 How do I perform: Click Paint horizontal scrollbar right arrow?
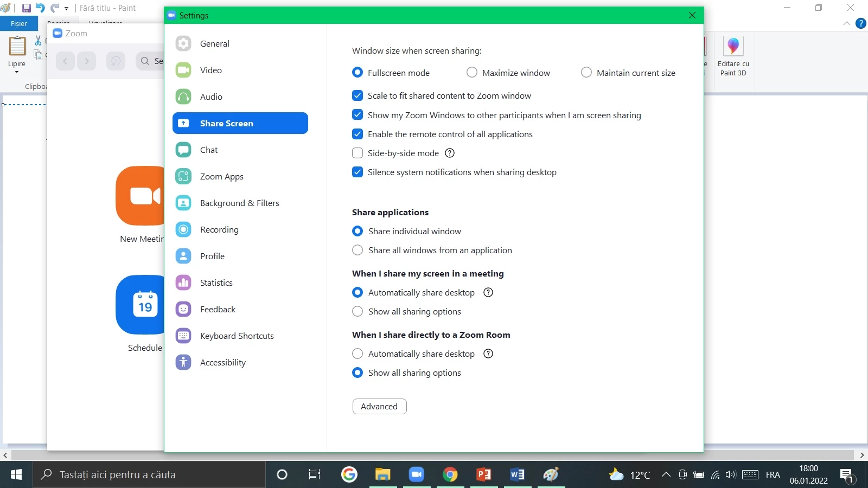tap(863, 455)
